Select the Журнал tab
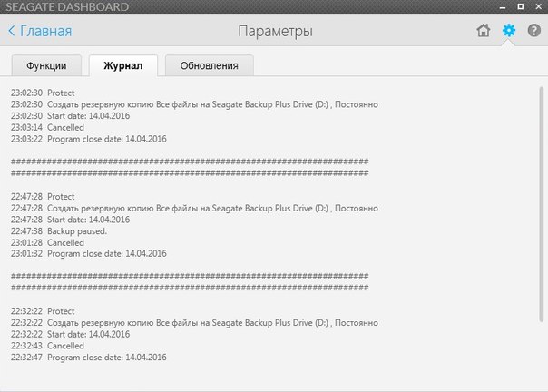Image resolution: width=548 pixels, height=392 pixels. click(x=123, y=65)
